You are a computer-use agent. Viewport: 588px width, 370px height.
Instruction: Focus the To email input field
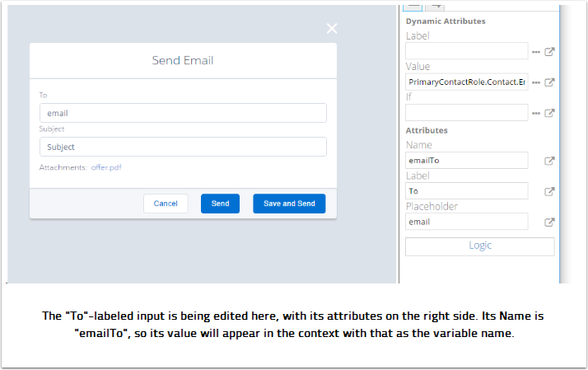(183, 113)
